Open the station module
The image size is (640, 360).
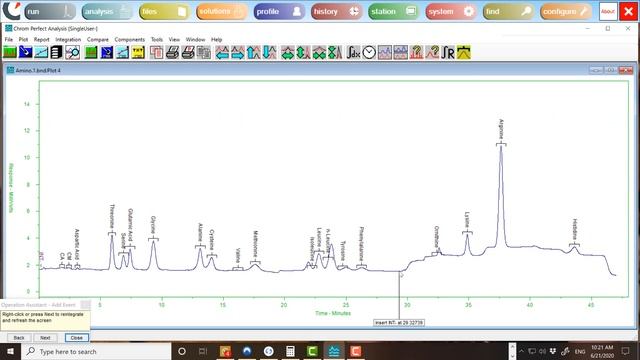click(393, 11)
